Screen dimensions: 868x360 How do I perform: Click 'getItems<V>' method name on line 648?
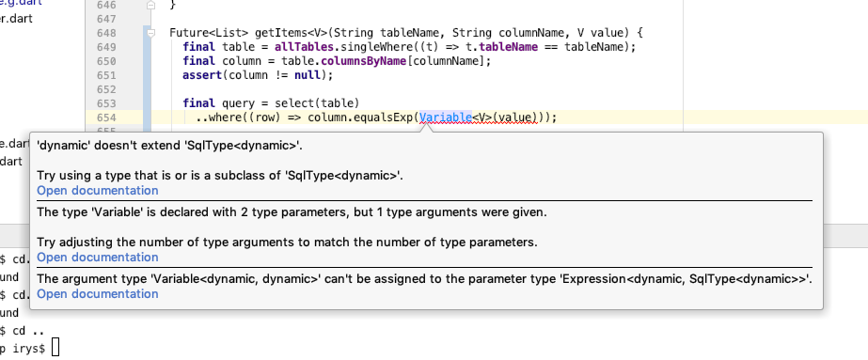[x=292, y=33]
